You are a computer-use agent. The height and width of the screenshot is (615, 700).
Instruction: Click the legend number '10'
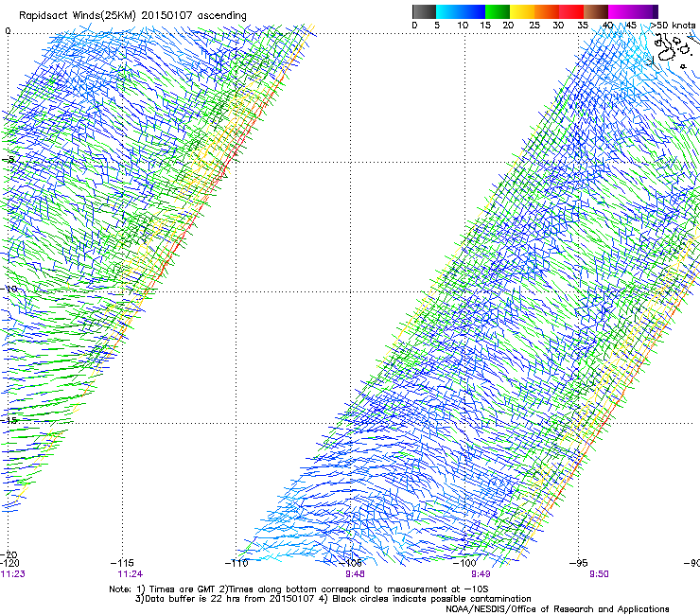(x=463, y=26)
